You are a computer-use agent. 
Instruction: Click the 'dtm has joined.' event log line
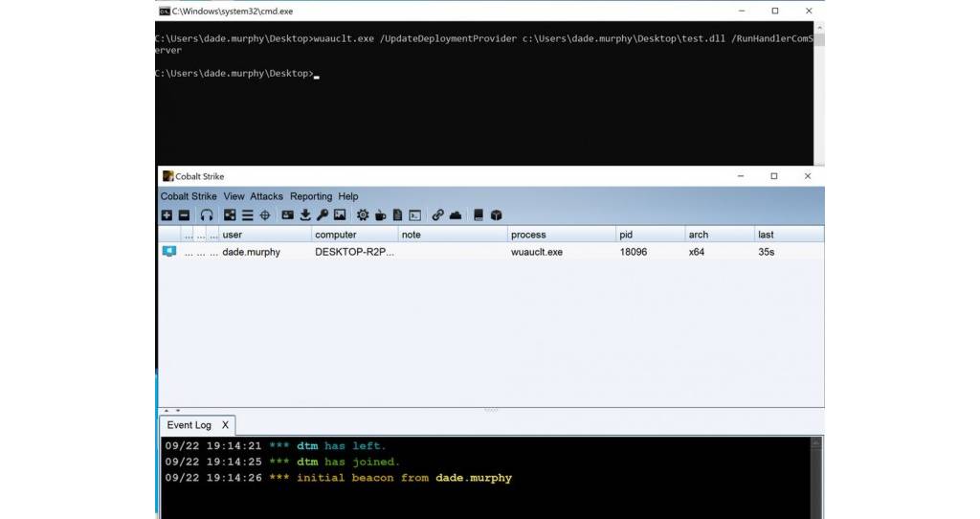(282, 463)
